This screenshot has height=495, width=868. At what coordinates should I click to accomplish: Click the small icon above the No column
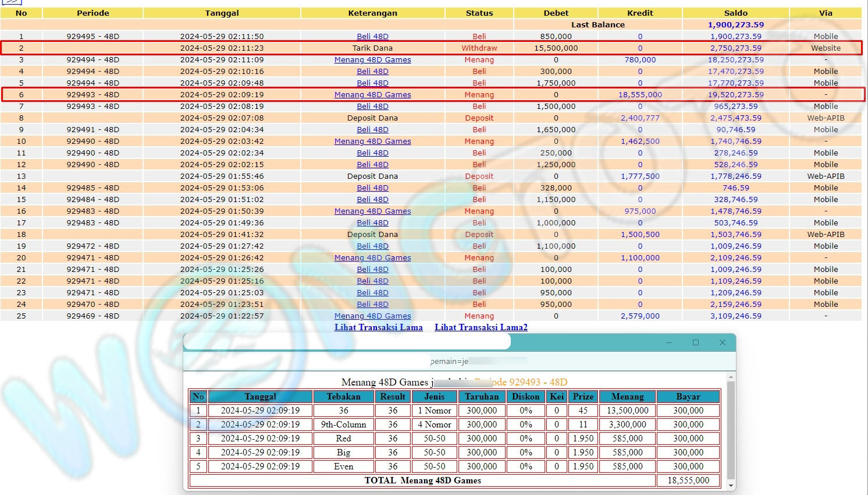point(12,2)
